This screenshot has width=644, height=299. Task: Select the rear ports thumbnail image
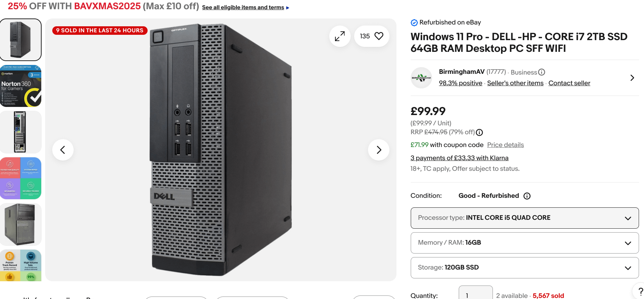[x=21, y=132]
